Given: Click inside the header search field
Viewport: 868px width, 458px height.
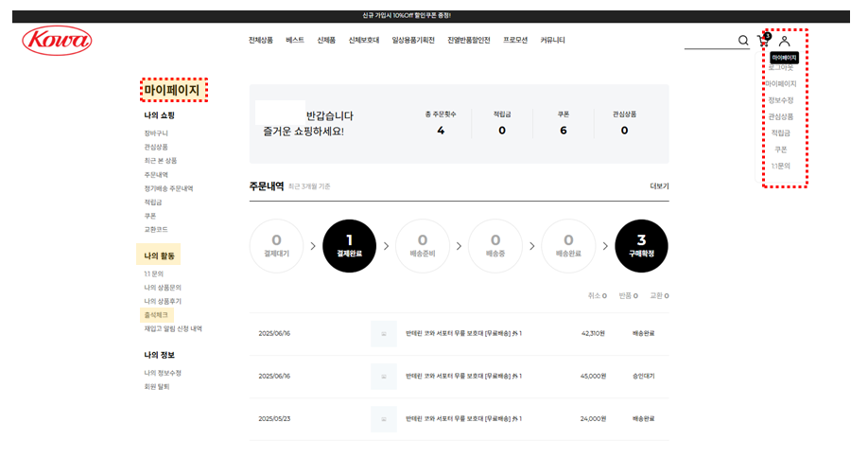Looking at the screenshot, I should click(x=708, y=41).
